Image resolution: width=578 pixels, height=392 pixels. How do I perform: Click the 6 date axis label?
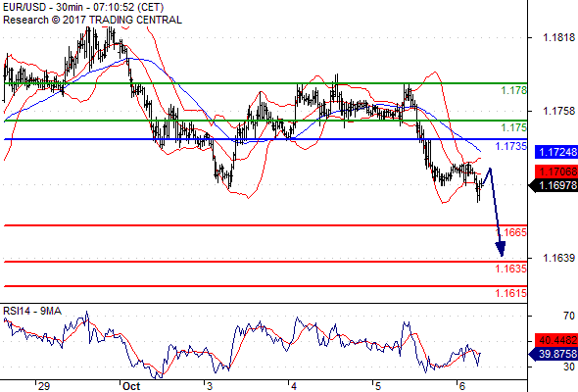pyautogui.click(x=461, y=386)
